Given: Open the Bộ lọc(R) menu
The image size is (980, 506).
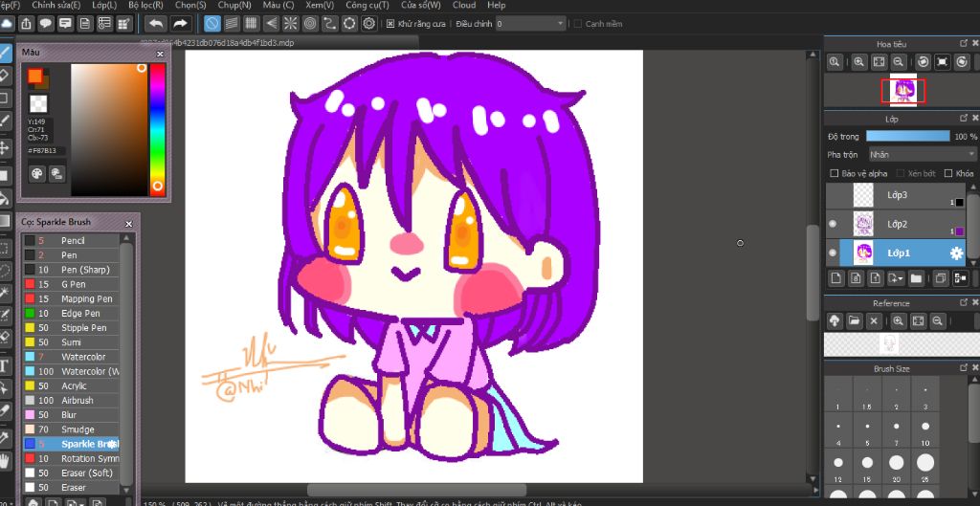Looking at the screenshot, I should point(145,5).
